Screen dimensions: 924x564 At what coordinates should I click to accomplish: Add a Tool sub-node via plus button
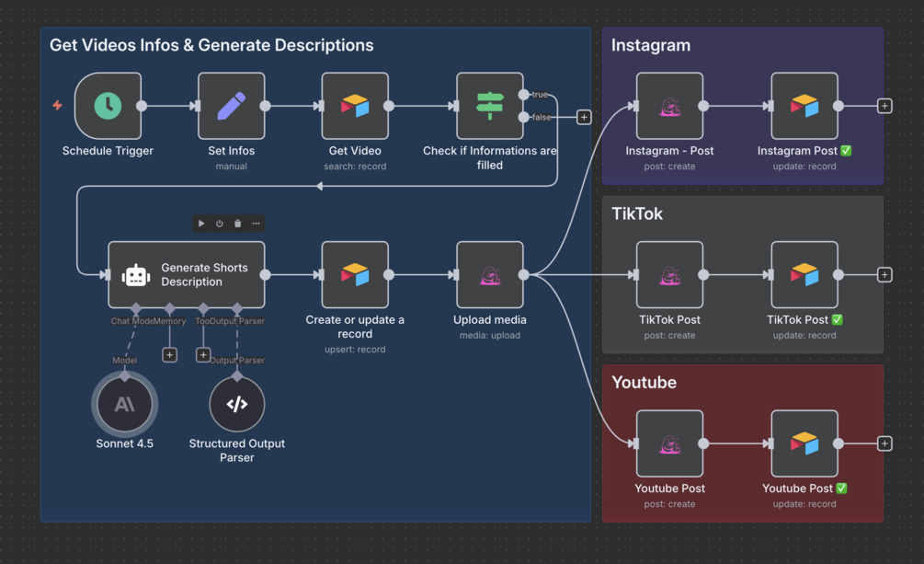202,354
